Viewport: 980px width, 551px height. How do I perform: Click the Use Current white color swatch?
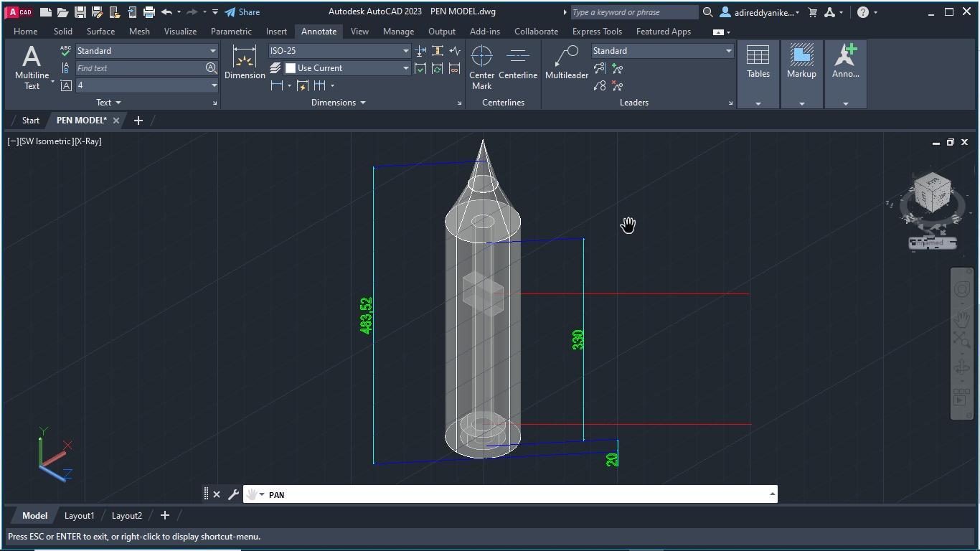(x=291, y=68)
